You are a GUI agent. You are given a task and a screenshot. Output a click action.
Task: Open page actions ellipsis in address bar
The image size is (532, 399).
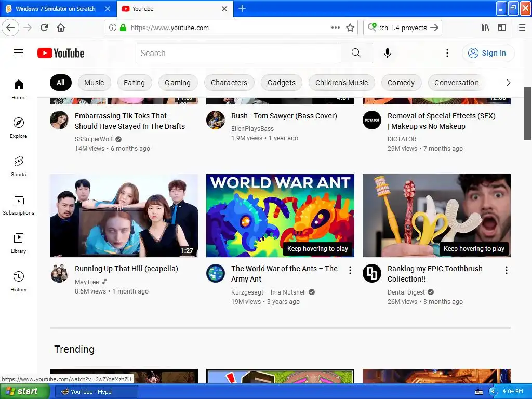[335, 28]
